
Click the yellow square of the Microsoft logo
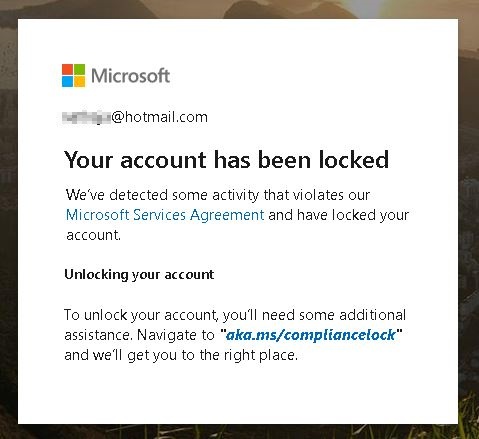coord(79,81)
